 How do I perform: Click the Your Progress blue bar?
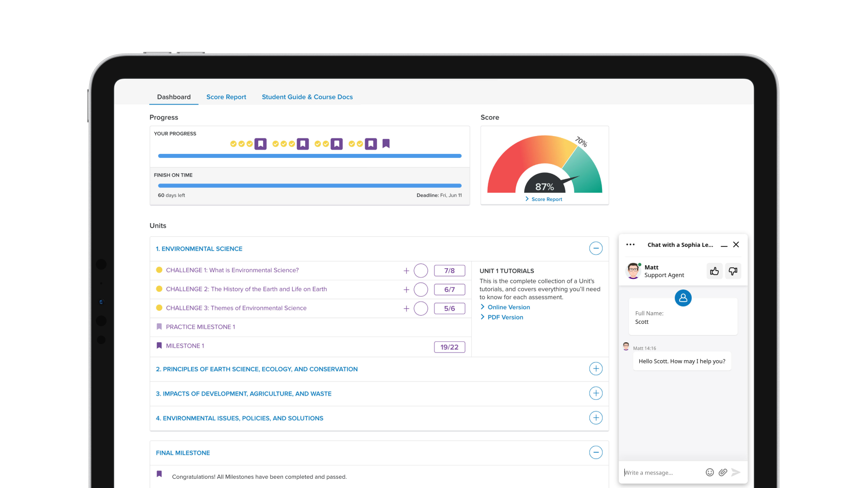pos(310,156)
